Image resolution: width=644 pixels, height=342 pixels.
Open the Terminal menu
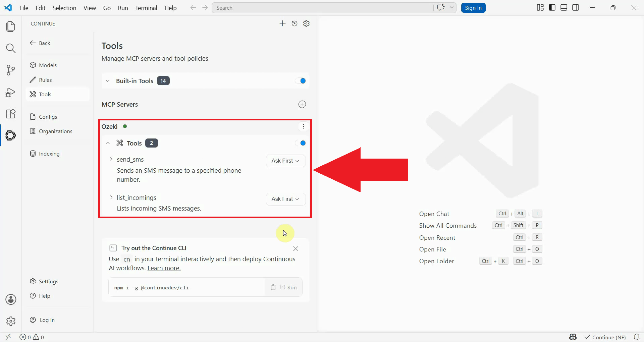point(146,8)
